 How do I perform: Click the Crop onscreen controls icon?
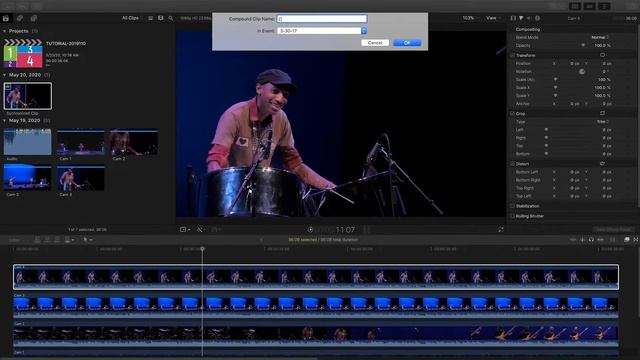pyautogui.click(x=602, y=113)
